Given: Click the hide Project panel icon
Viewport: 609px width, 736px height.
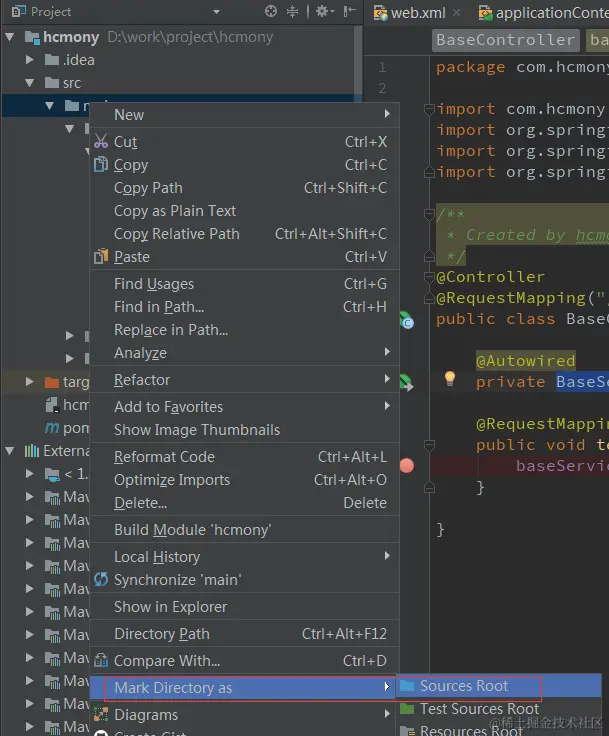Looking at the screenshot, I should [x=350, y=11].
